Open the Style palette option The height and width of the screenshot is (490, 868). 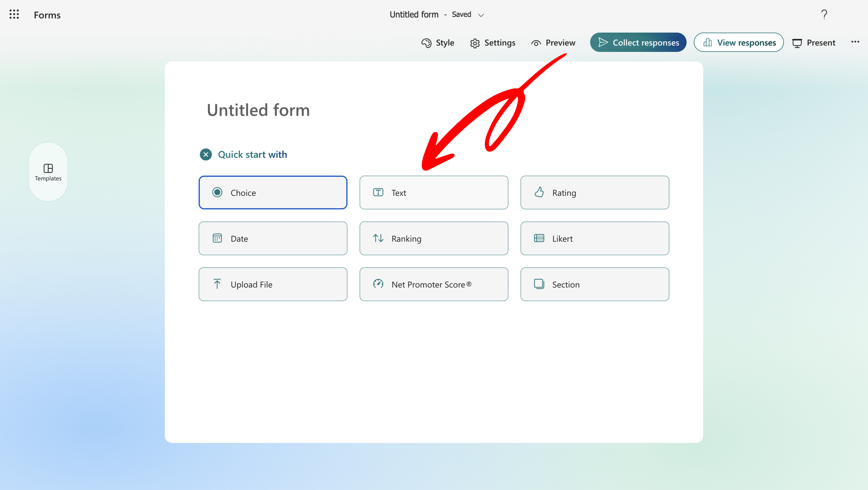pos(437,43)
